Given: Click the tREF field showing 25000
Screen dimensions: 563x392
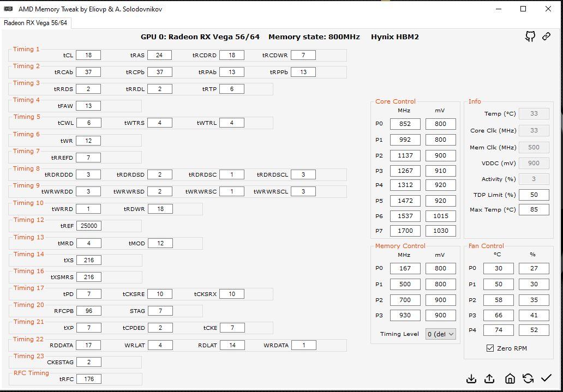Looking at the screenshot, I should click(89, 226).
